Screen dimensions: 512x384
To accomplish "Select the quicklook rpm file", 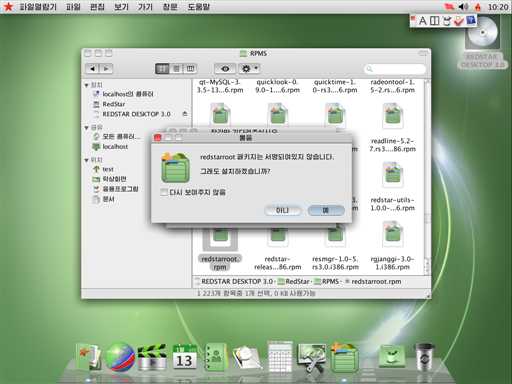I will coord(277,86).
